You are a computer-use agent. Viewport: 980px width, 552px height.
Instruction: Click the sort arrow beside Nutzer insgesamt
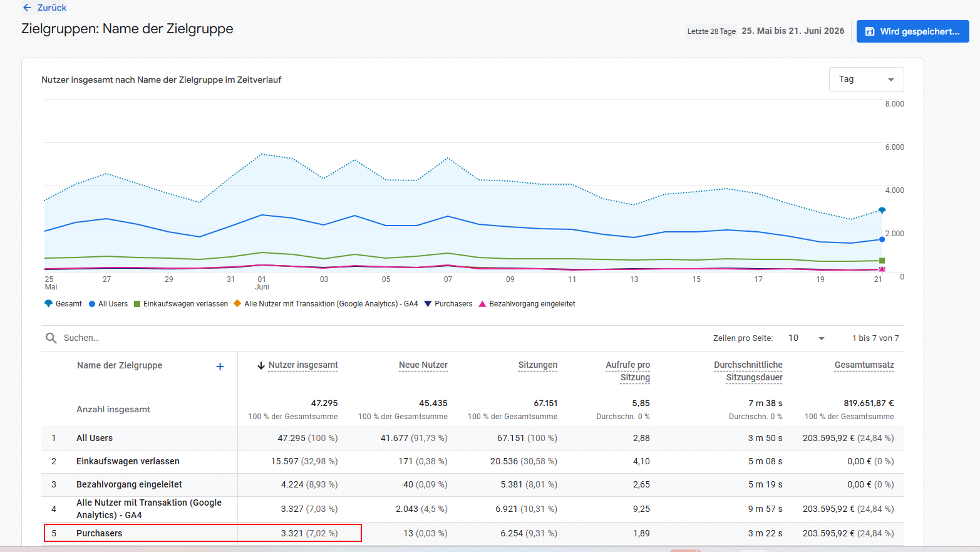[x=261, y=365]
